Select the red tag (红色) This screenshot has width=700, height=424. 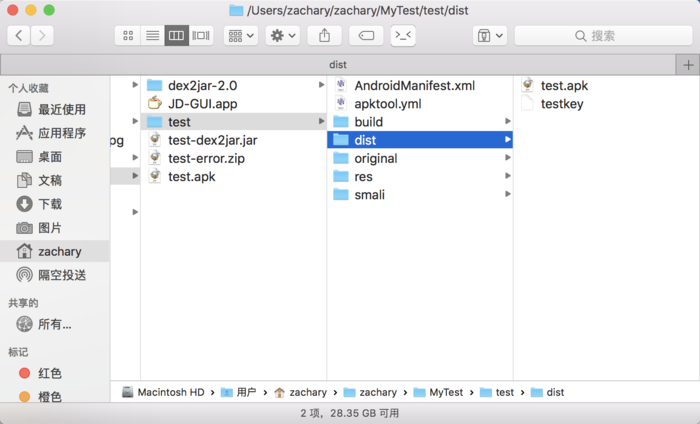[x=54, y=373]
